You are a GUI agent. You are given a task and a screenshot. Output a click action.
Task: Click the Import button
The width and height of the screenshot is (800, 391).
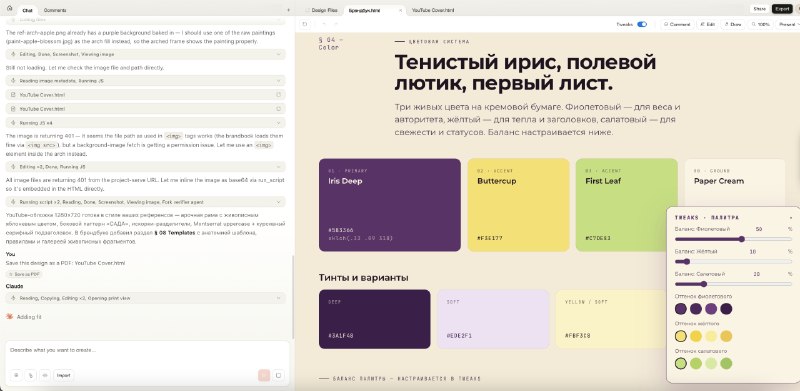pos(63,375)
